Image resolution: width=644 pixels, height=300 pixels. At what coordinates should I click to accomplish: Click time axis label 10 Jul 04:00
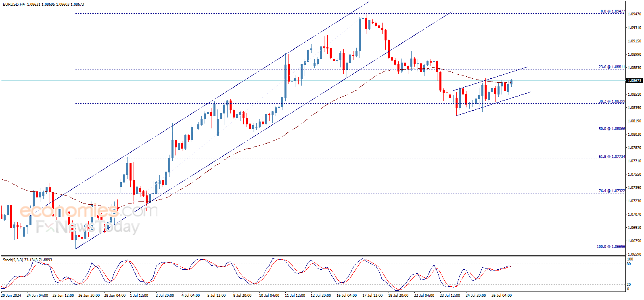(x=269, y=296)
